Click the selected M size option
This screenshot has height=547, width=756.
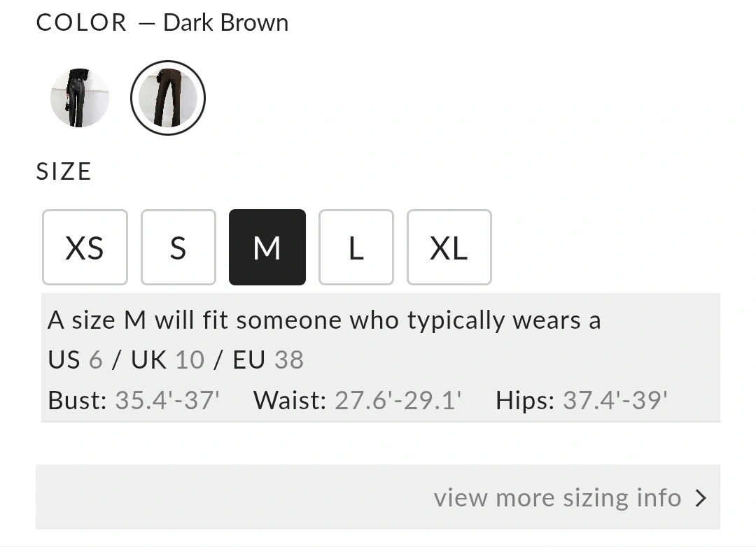(267, 248)
